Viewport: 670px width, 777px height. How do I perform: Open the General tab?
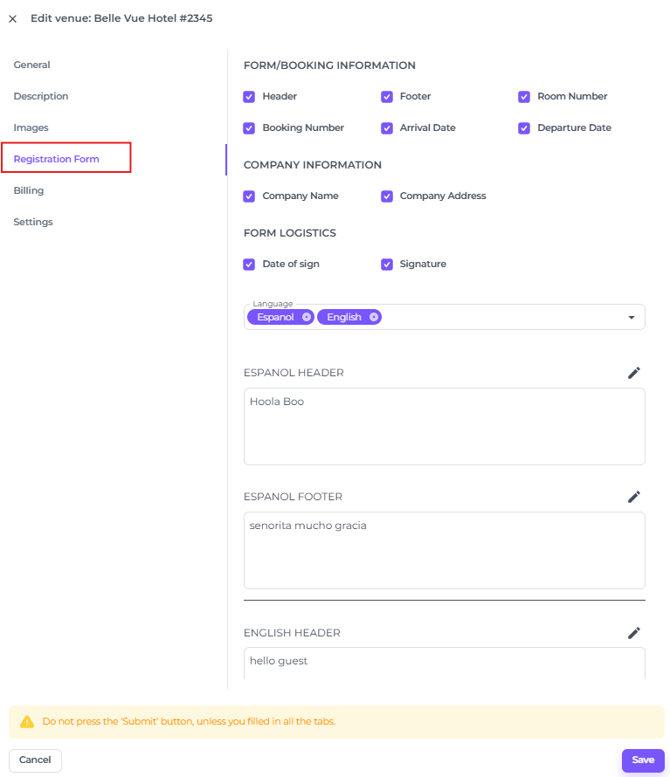pos(32,65)
